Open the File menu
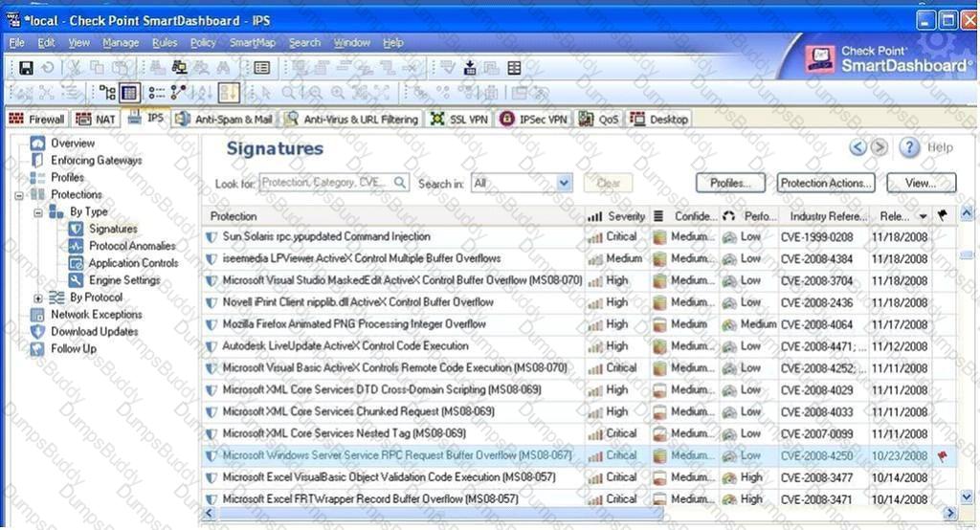 17,42
